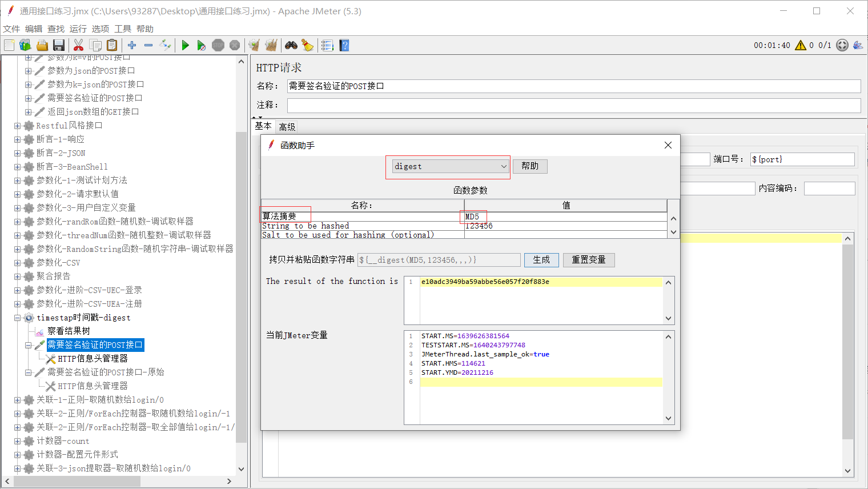The width and height of the screenshot is (868, 489).
Task: Expand the 参数化-CSV tree node
Action: click(17, 263)
